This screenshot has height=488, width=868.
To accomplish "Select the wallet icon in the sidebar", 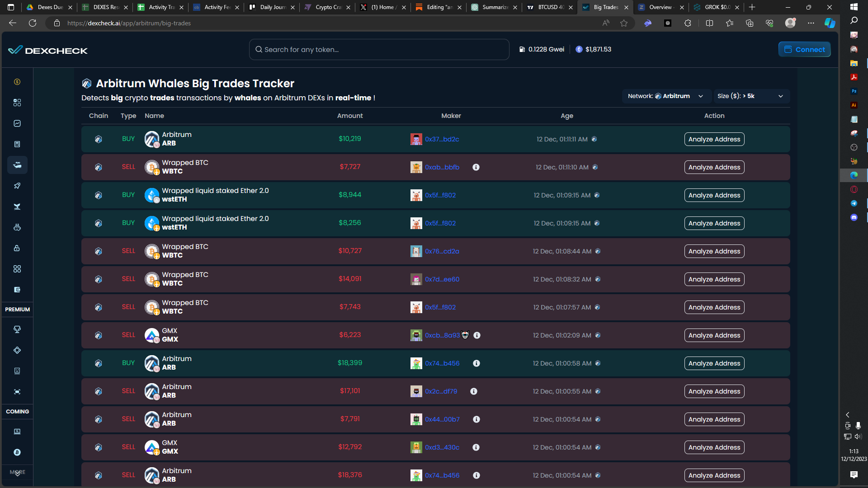I will point(17,290).
